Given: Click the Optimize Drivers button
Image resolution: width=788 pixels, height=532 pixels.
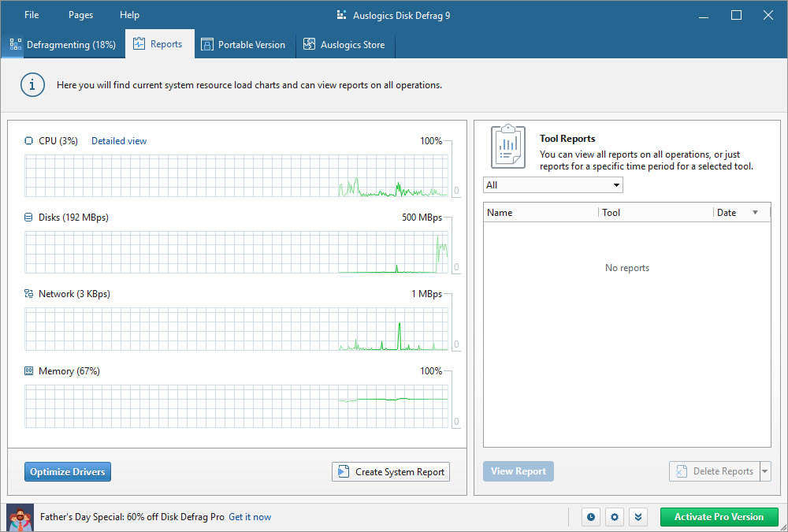Looking at the screenshot, I should point(68,471).
